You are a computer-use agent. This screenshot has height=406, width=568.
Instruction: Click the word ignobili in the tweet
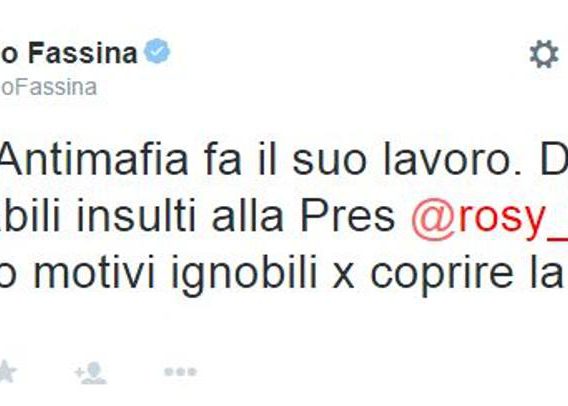pyautogui.click(x=244, y=274)
